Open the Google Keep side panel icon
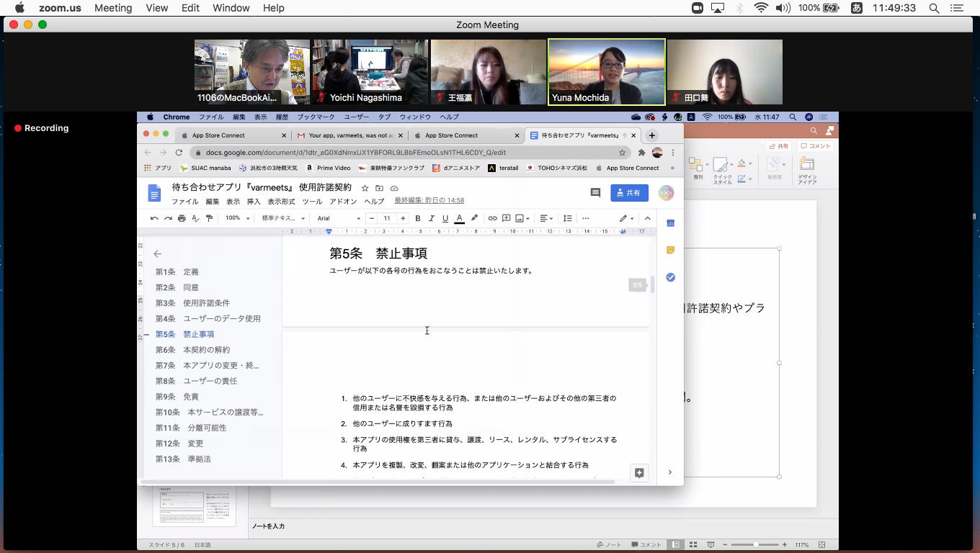The image size is (980, 553). click(x=670, y=250)
